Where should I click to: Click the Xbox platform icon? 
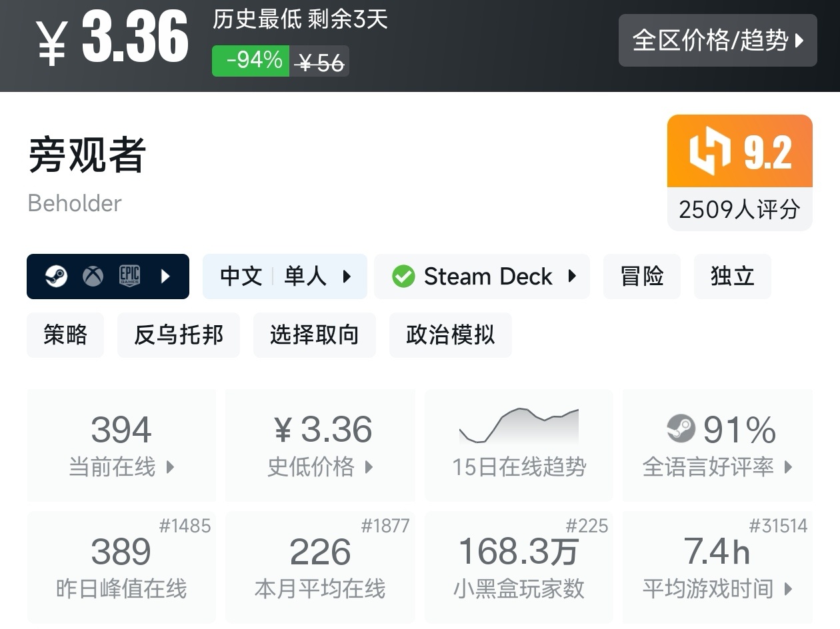[93, 276]
